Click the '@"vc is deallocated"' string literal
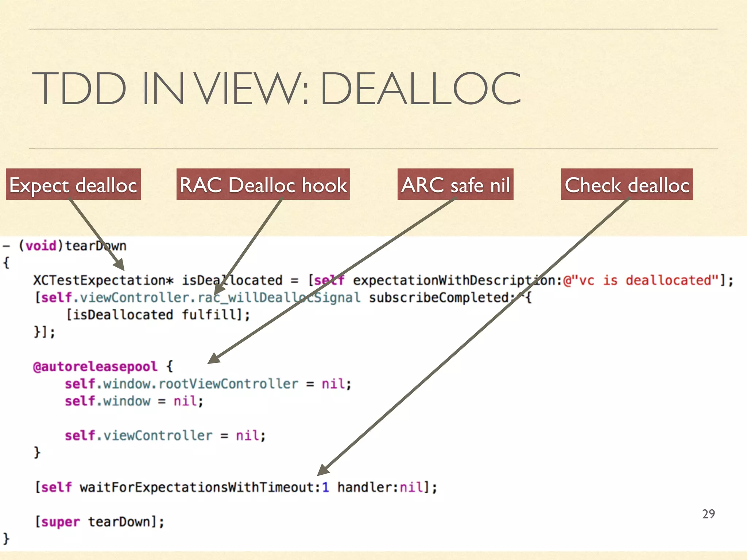 (640, 280)
